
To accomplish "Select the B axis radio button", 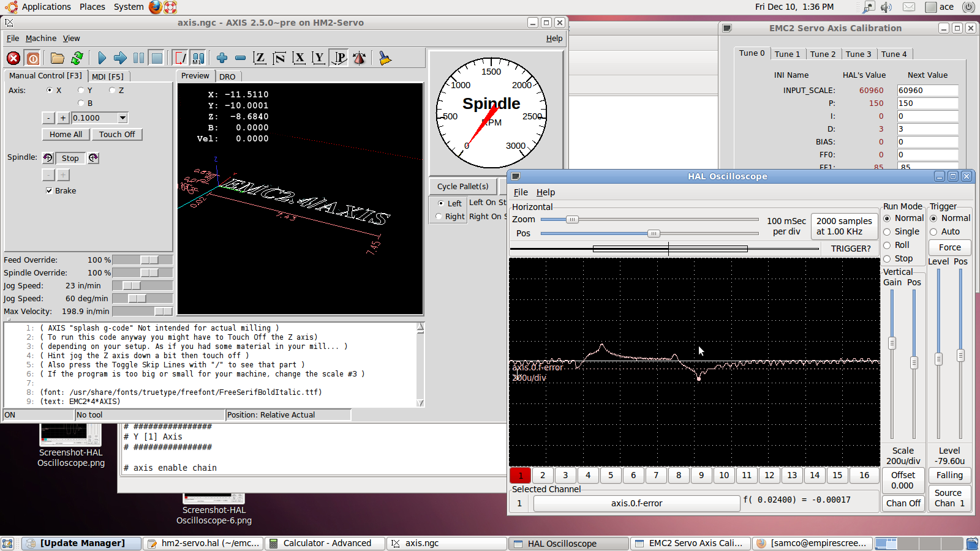I will (x=81, y=103).
